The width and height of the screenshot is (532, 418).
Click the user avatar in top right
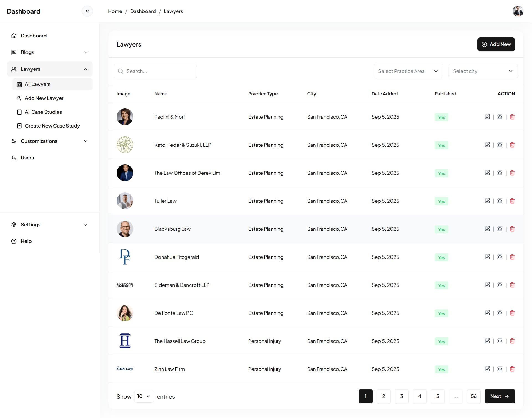[x=518, y=11]
